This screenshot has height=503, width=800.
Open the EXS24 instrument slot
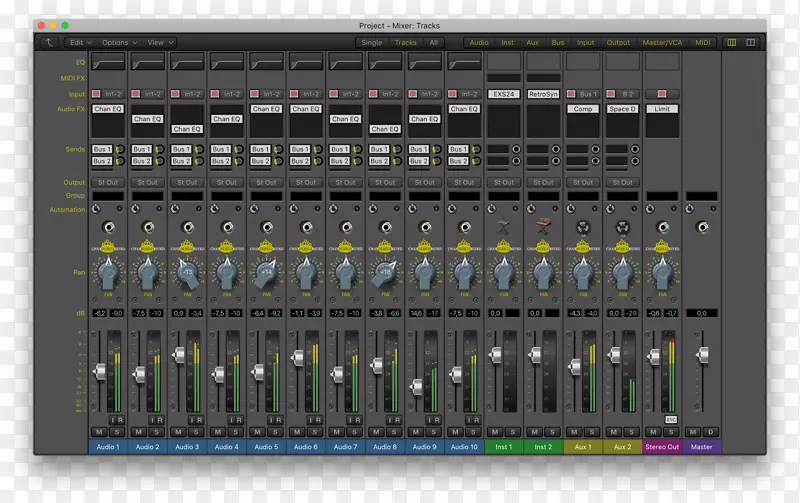pos(504,94)
